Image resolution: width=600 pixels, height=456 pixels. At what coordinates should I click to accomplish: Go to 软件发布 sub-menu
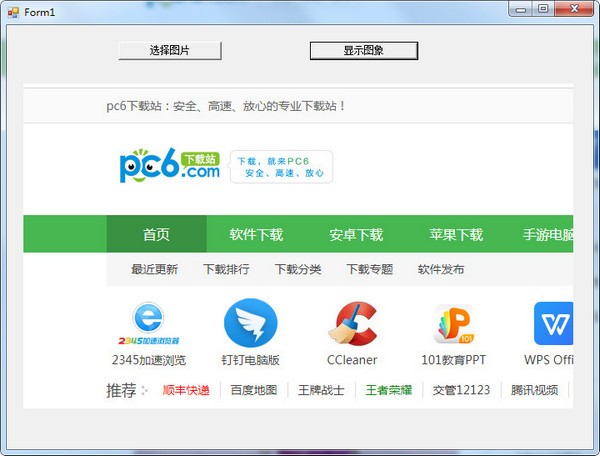click(x=441, y=269)
